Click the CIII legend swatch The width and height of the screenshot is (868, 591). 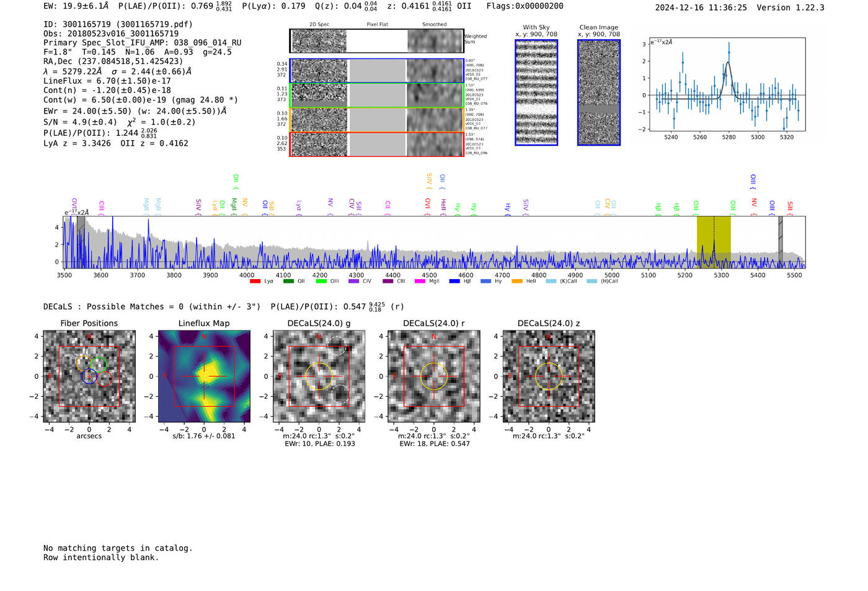[x=388, y=282]
